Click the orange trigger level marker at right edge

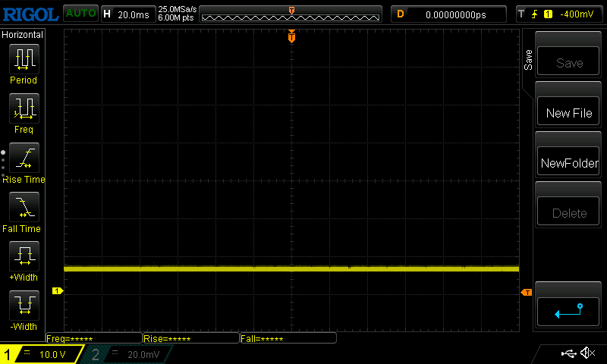tap(527, 293)
